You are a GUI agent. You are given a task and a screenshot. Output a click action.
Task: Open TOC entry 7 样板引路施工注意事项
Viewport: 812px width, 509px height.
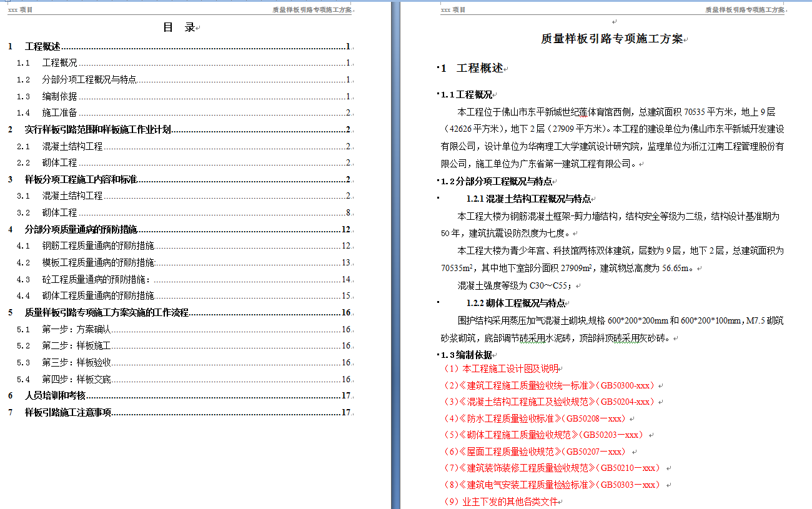point(67,413)
